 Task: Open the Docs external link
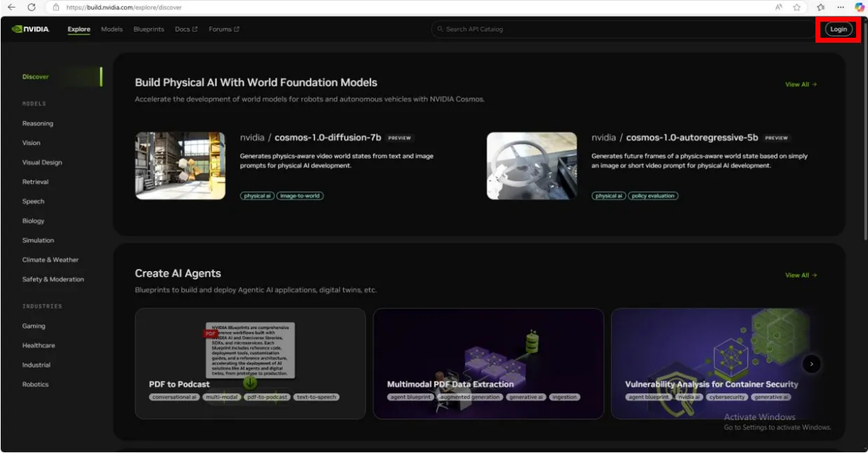(x=186, y=29)
